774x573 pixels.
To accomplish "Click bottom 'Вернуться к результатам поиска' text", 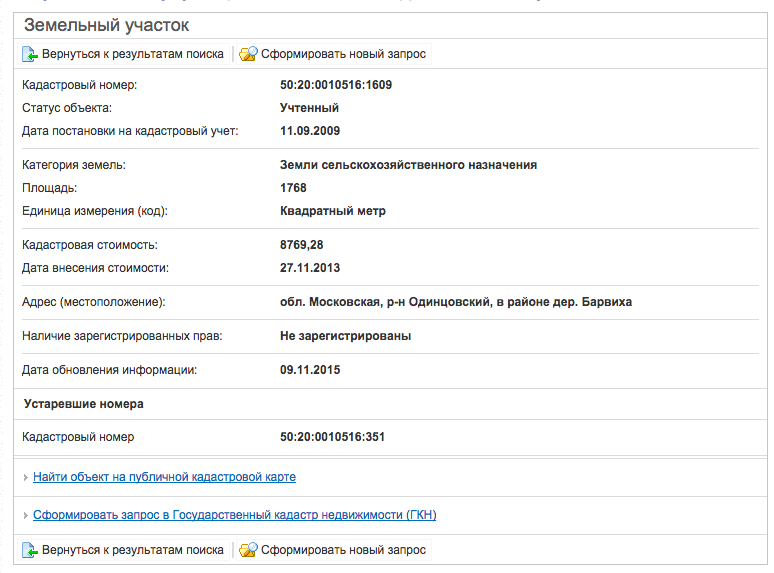I will tap(133, 550).
